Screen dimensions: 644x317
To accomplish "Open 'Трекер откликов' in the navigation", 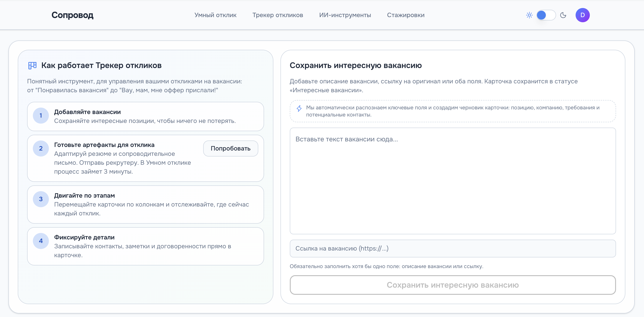I will tap(278, 15).
